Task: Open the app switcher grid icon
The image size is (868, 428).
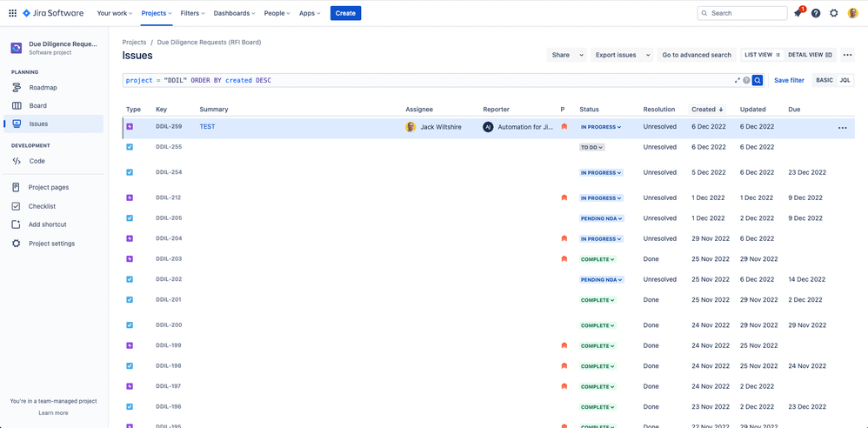Action: pos(12,13)
